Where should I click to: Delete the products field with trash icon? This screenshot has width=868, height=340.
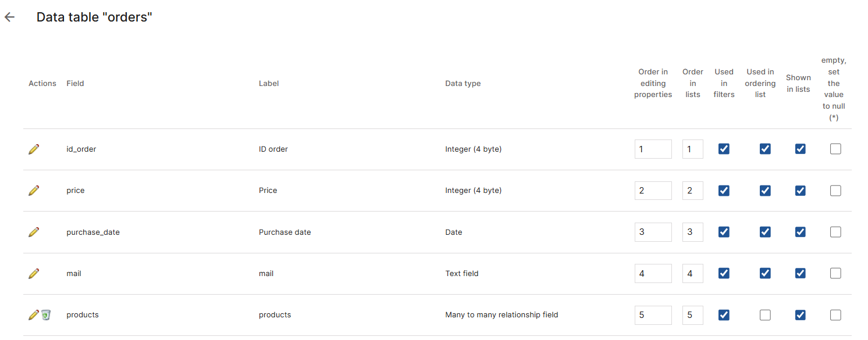point(46,314)
